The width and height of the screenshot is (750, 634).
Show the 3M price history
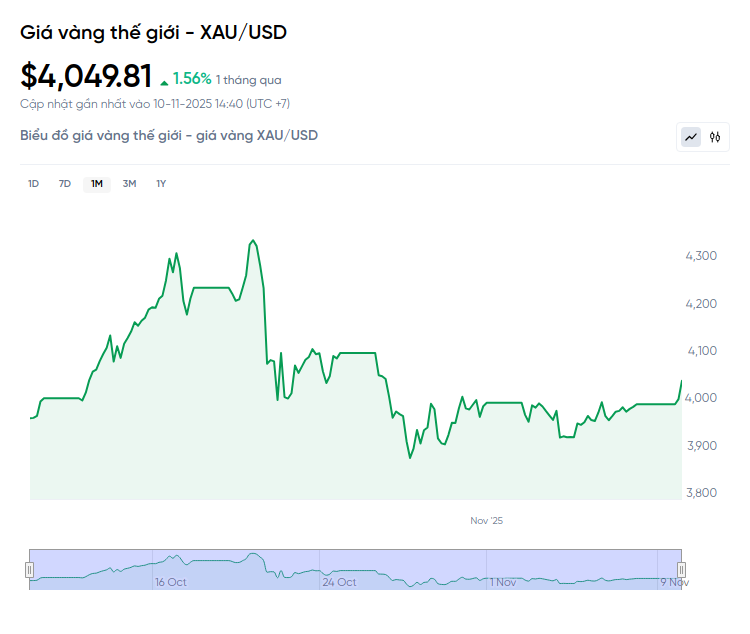[x=129, y=184]
